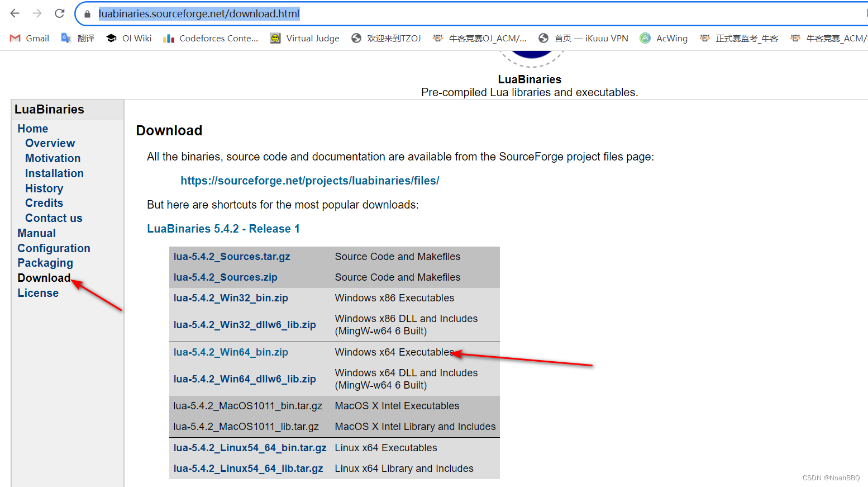This screenshot has height=487, width=868.
Task: Download lua-5.4.2_Sources.zip
Action: 225,277
